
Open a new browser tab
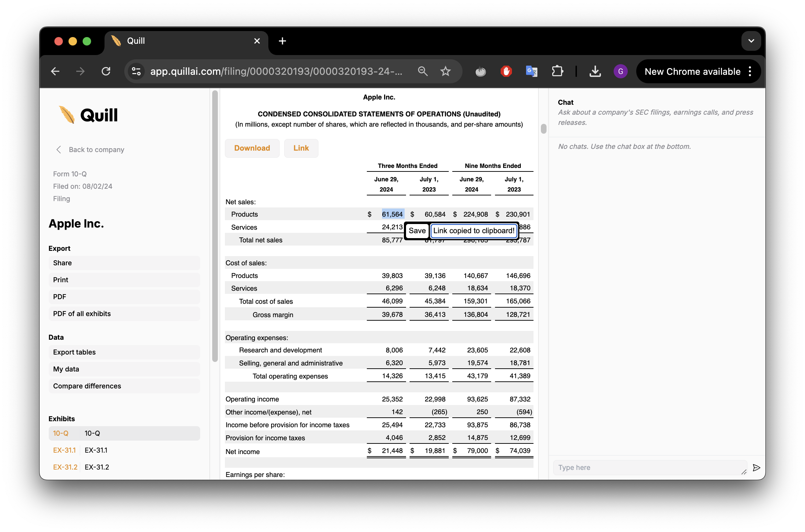(282, 41)
